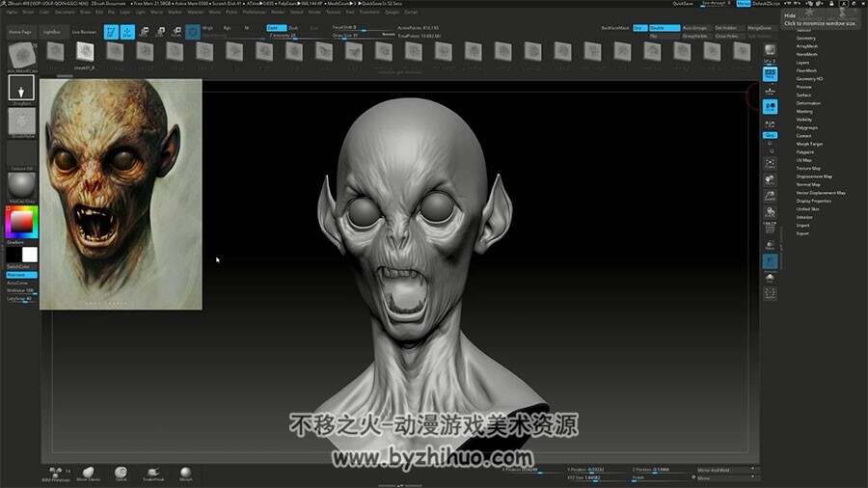This screenshot has width=868, height=488.
Task: Click the Gizmo 3D circular icon
Action: click(x=193, y=32)
